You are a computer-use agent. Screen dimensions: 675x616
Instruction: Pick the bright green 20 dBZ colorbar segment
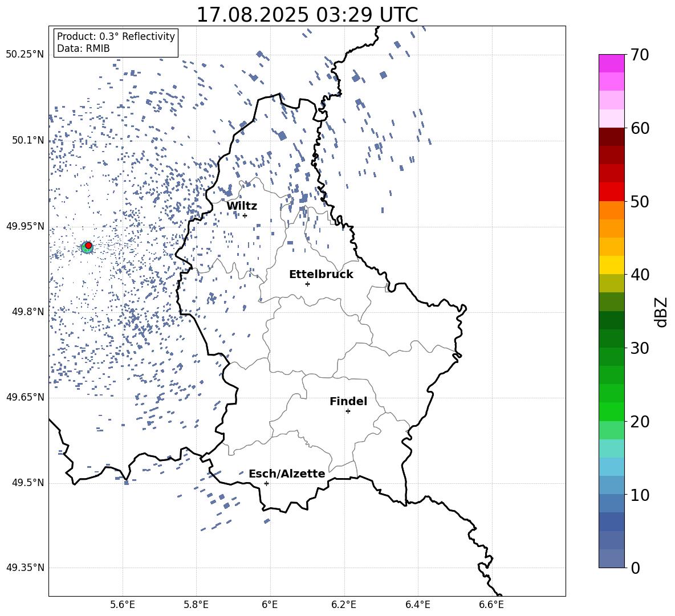tap(612, 411)
